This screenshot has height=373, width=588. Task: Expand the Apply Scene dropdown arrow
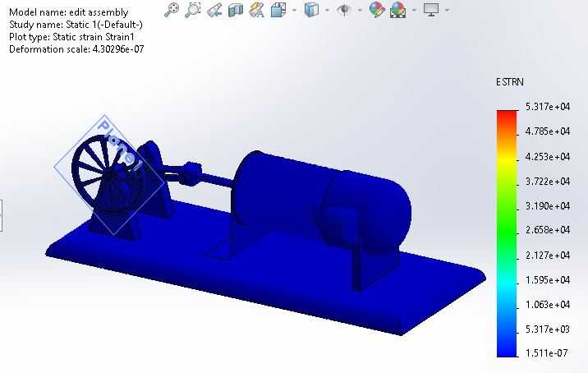click(415, 10)
